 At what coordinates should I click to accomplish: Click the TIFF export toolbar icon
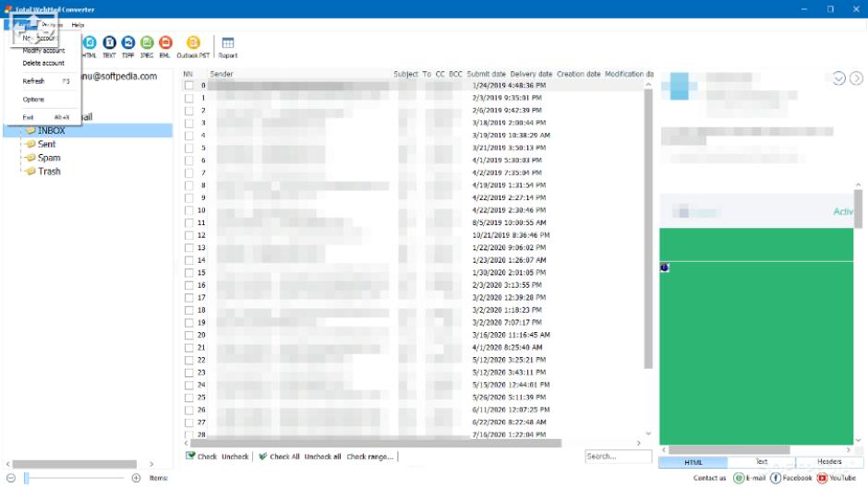(x=128, y=43)
